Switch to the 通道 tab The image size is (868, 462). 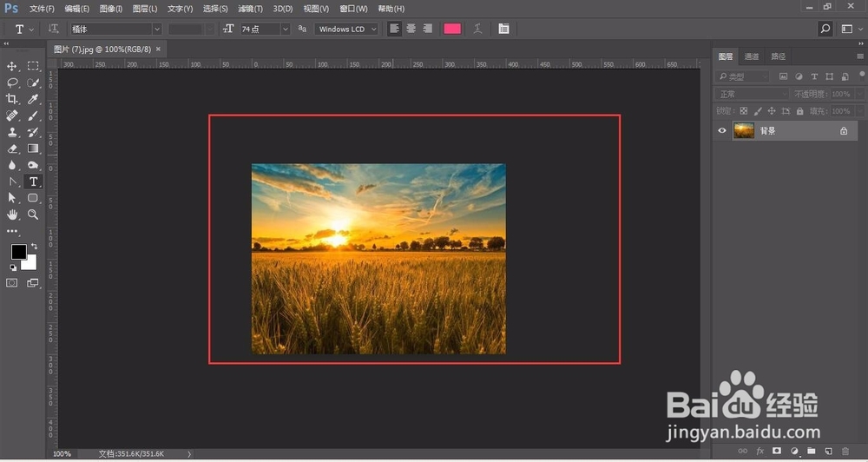point(752,56)
